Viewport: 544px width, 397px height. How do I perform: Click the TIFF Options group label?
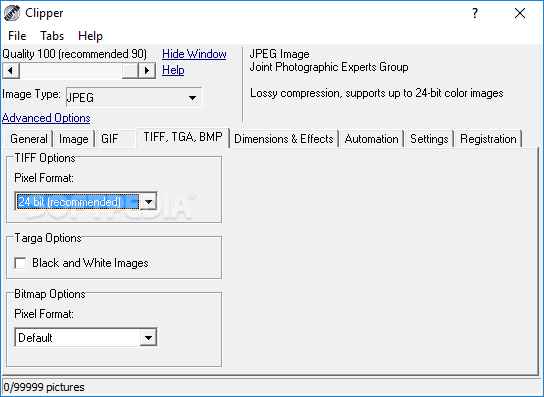click(45, 158)
